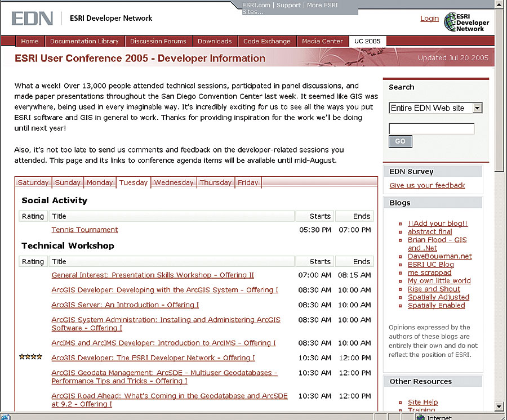Image resolution: width=507 pixels, height=420 pixels.
Task: Open Developing with the ArcGIS System link
Action: pos(164,290)
